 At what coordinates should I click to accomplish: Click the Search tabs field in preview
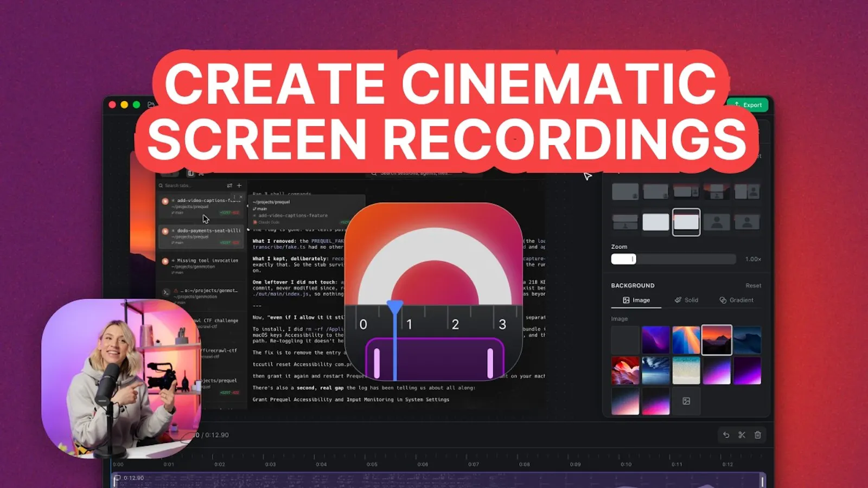[190, 185]
